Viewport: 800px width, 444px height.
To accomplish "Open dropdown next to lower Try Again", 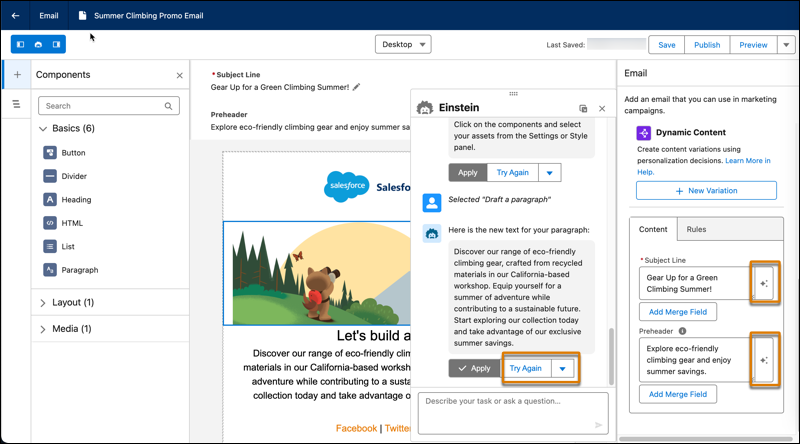I will pyautogui.click(x=562, y=368).
